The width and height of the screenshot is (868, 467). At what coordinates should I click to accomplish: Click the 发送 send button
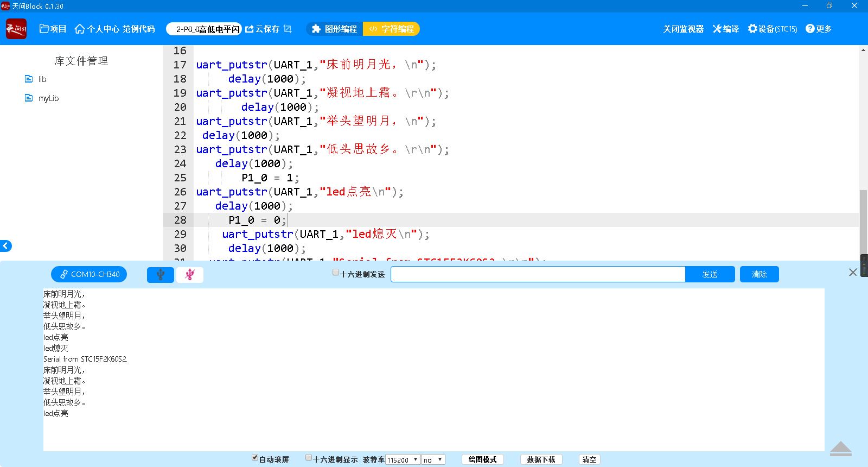[x=710, y=274]
